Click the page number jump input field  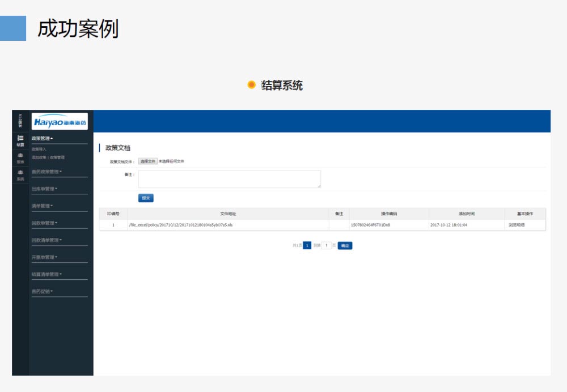(x=326, y=246)
